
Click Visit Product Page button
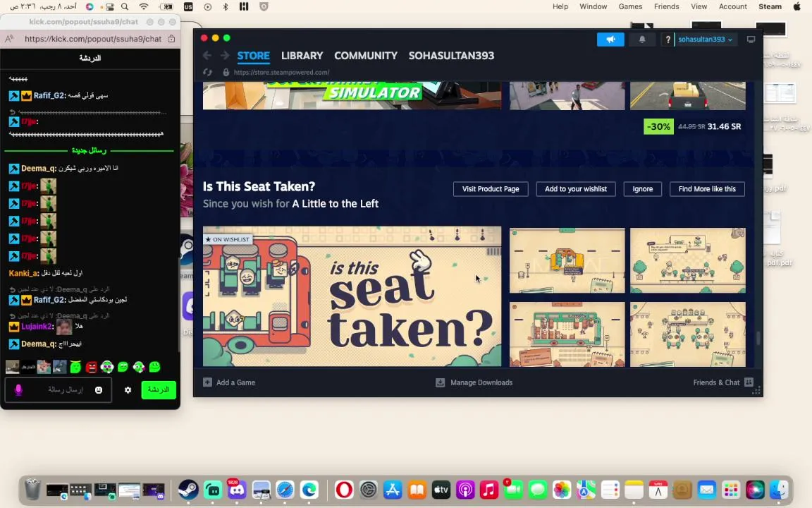[491, 189]
